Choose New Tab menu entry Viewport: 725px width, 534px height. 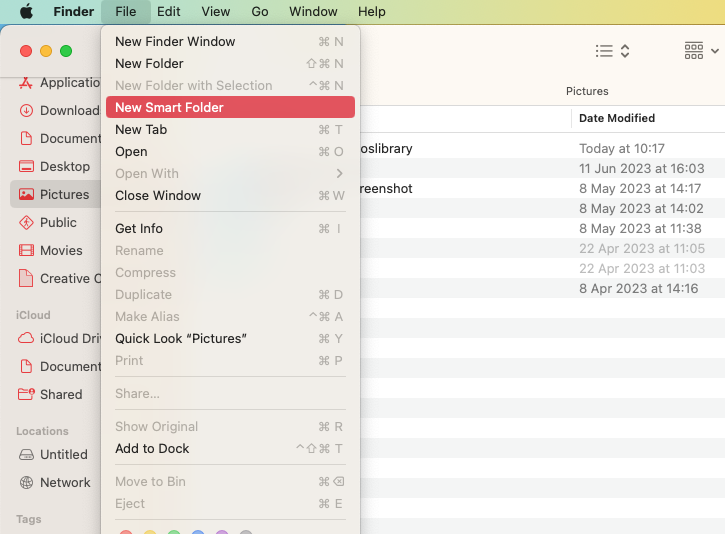230,129
